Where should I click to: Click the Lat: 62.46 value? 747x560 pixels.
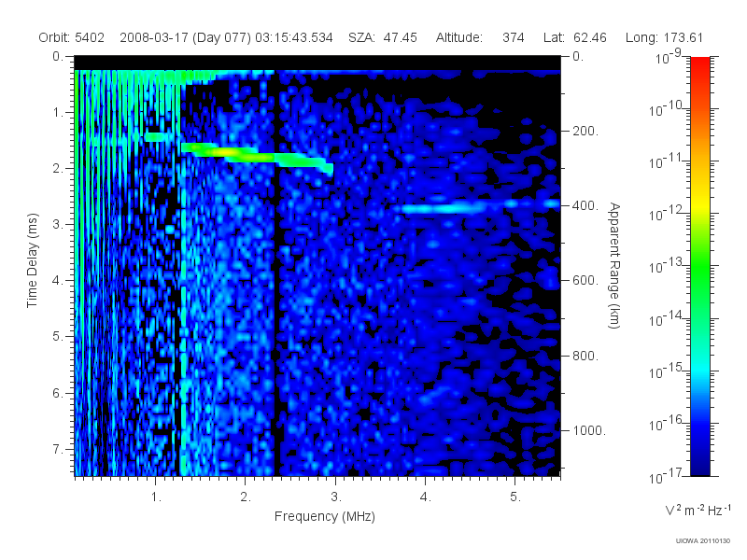tap(575, 37)
